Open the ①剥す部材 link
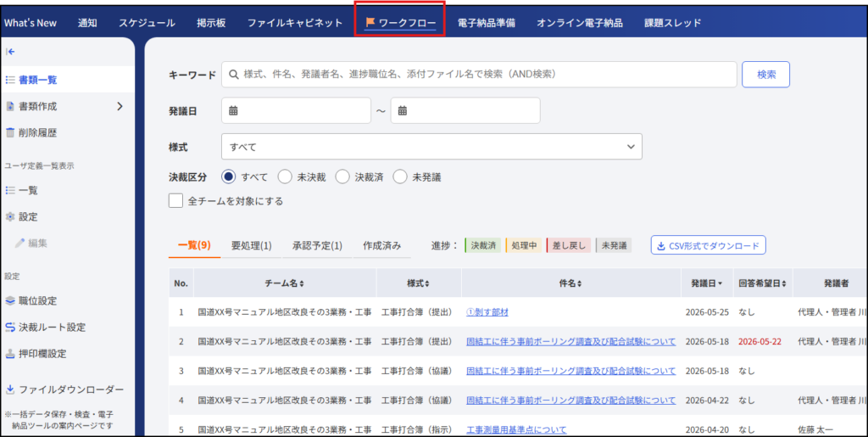868x437 pixels. [x=487, y=312]
